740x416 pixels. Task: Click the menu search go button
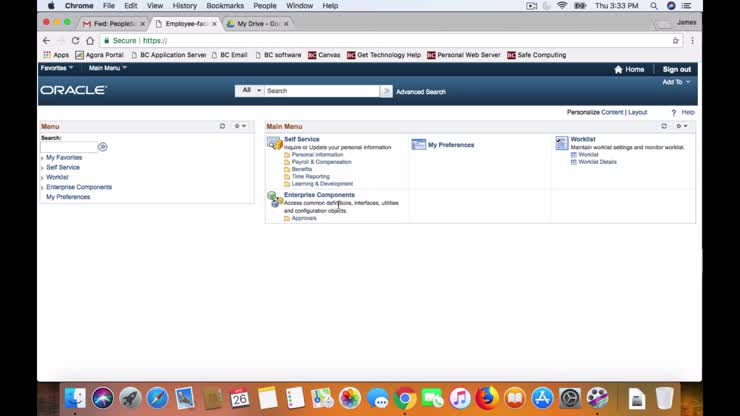(x=103, y=147)
